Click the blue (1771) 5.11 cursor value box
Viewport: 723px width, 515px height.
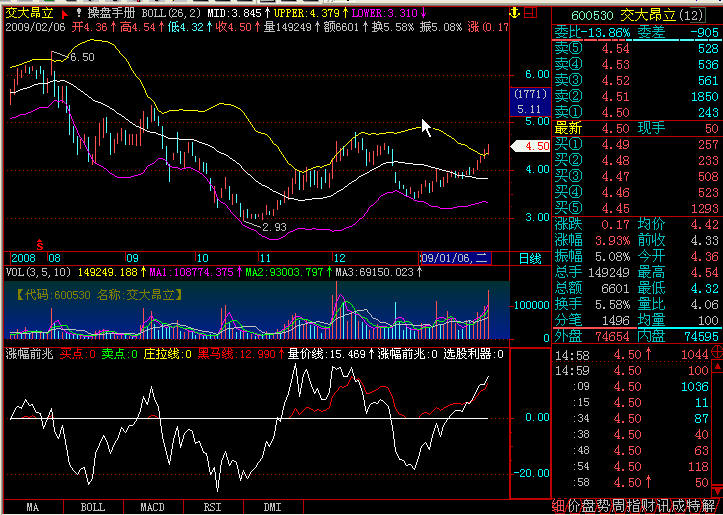coord(530,102)
